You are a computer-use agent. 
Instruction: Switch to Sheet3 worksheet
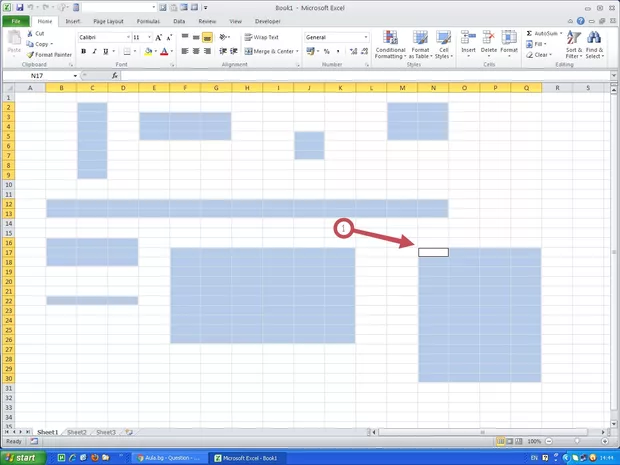(106, 432)
